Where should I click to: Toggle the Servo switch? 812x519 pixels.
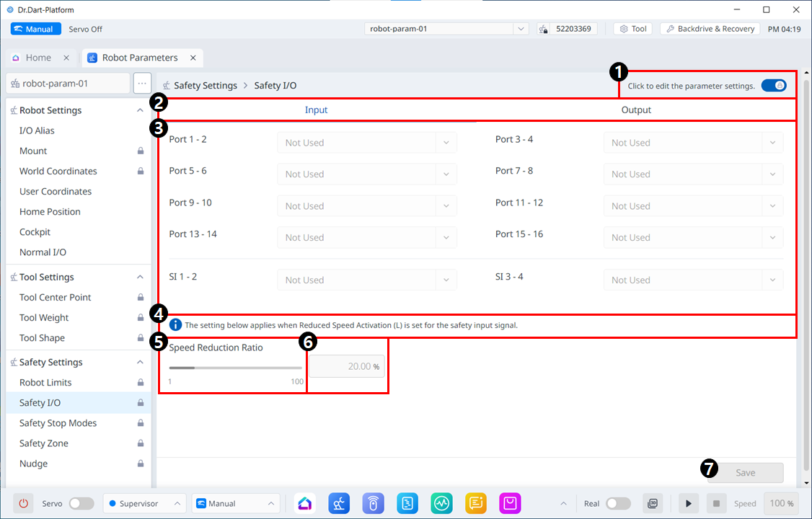coord(81,503)
